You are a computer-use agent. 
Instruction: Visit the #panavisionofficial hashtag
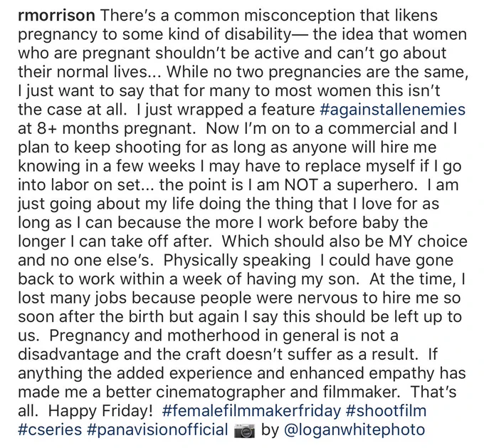pos(157,429)
